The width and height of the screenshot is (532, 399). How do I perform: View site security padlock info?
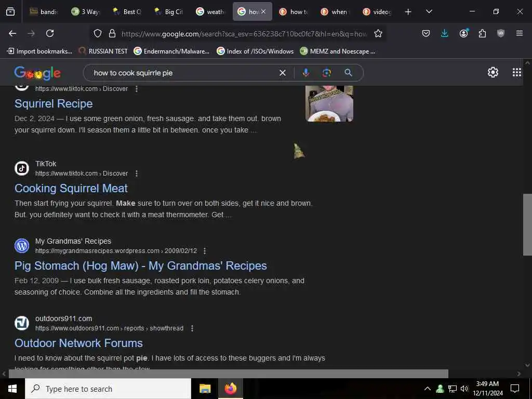(x=112, y=33)
